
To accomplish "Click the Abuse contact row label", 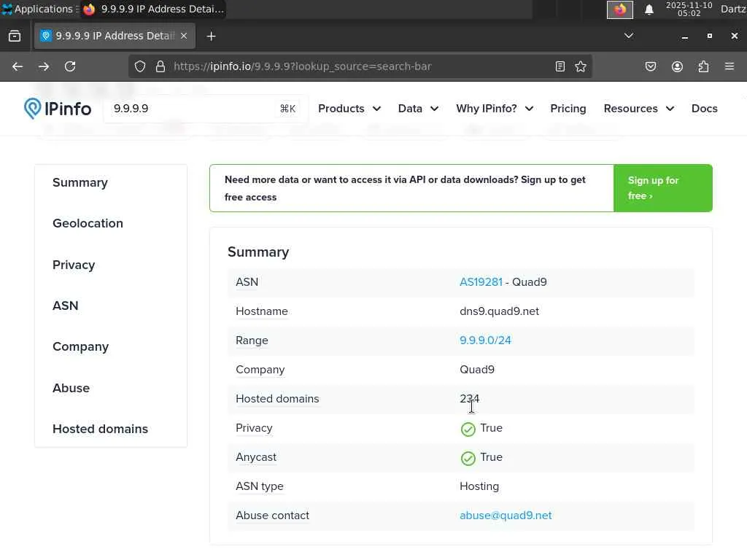I will (273, 516).
